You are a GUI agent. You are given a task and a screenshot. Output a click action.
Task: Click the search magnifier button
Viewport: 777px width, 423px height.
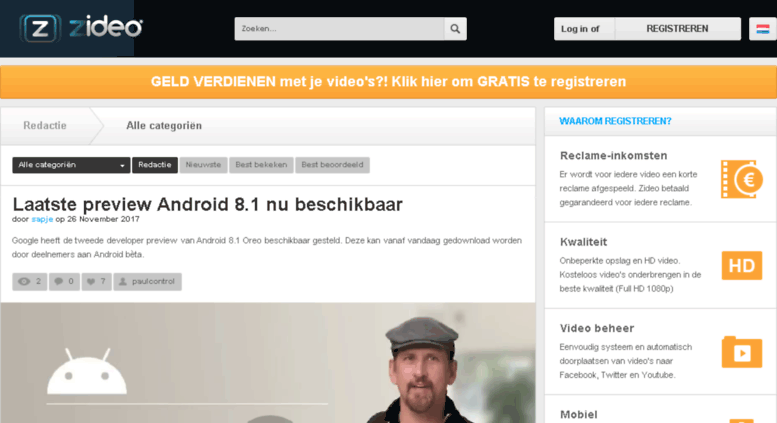[x=455, y=29]
